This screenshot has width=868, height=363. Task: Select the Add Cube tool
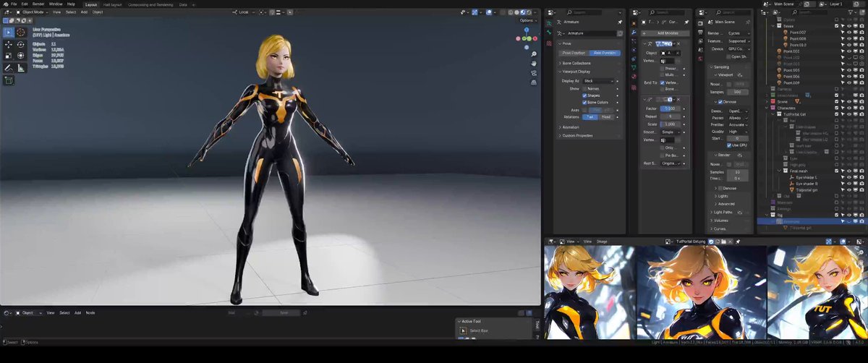pyautogui.click(x=9, y=80)
